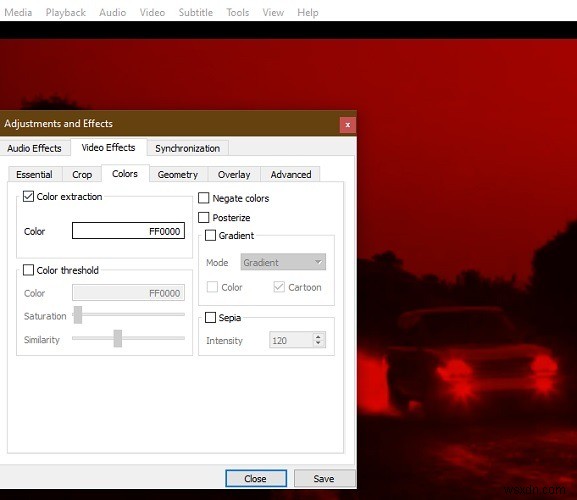The image size is (577, 500).
Task: Open the Essential sub-tab
Action: tap(35, 174)
